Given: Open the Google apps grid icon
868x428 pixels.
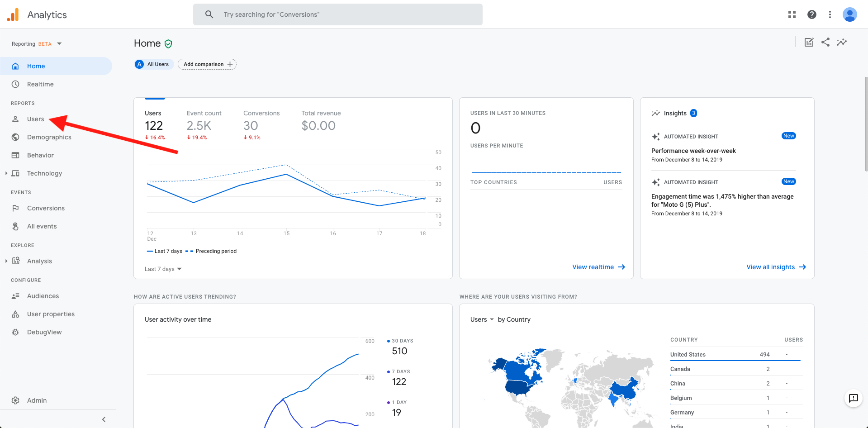Looking at the screenshot, I should click(792, 14).
